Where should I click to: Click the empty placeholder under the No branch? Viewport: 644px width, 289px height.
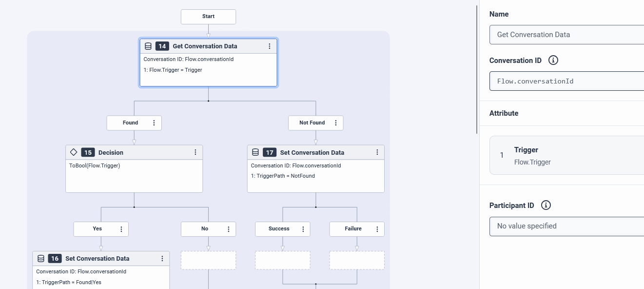coord(208,260)
